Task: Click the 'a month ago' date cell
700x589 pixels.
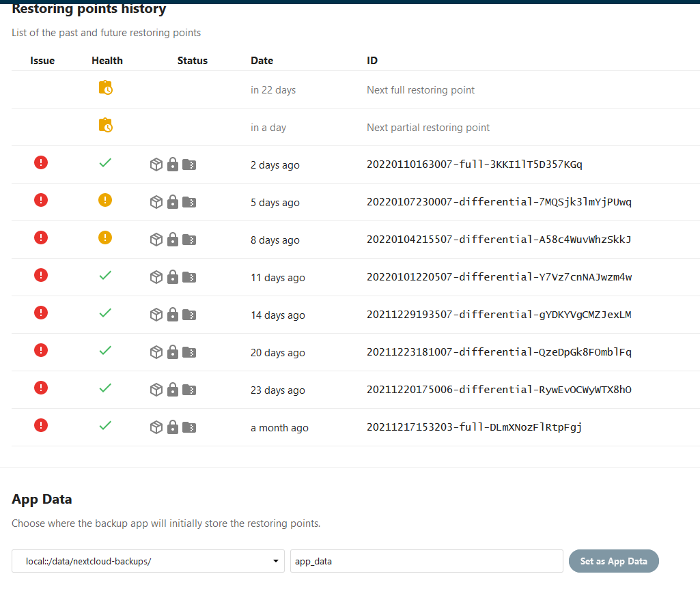Action: [279, 427]
